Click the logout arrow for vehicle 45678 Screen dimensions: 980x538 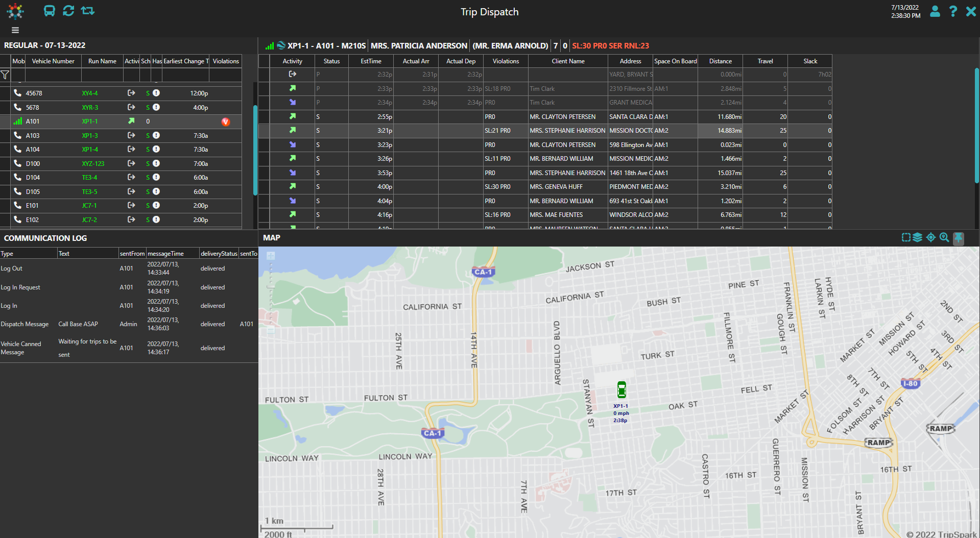131,93
